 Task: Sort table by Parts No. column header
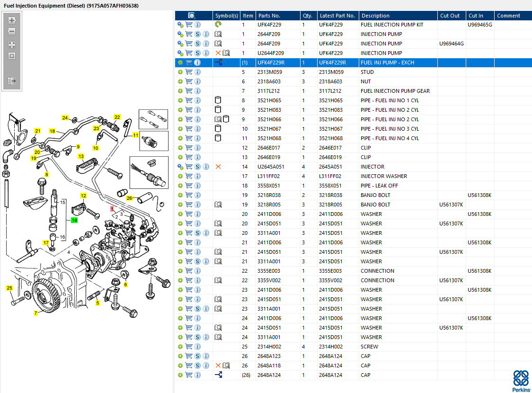pyautogui.click(x=278, y=16)
